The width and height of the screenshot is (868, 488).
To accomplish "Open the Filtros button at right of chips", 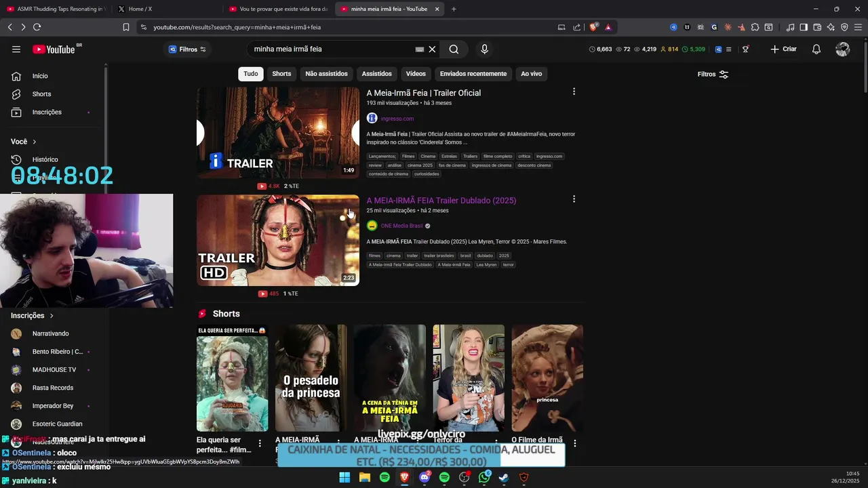I will [713, 75].
